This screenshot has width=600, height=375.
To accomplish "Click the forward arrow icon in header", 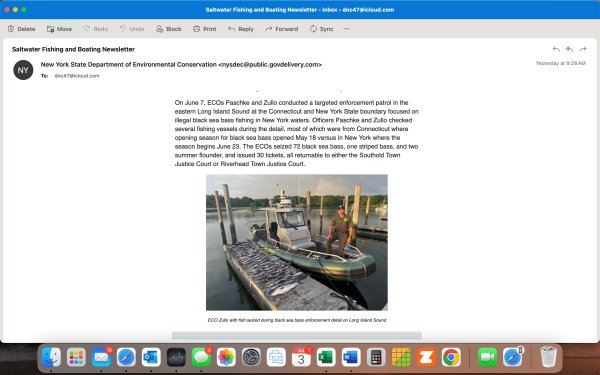I will (x=583, y=49).
